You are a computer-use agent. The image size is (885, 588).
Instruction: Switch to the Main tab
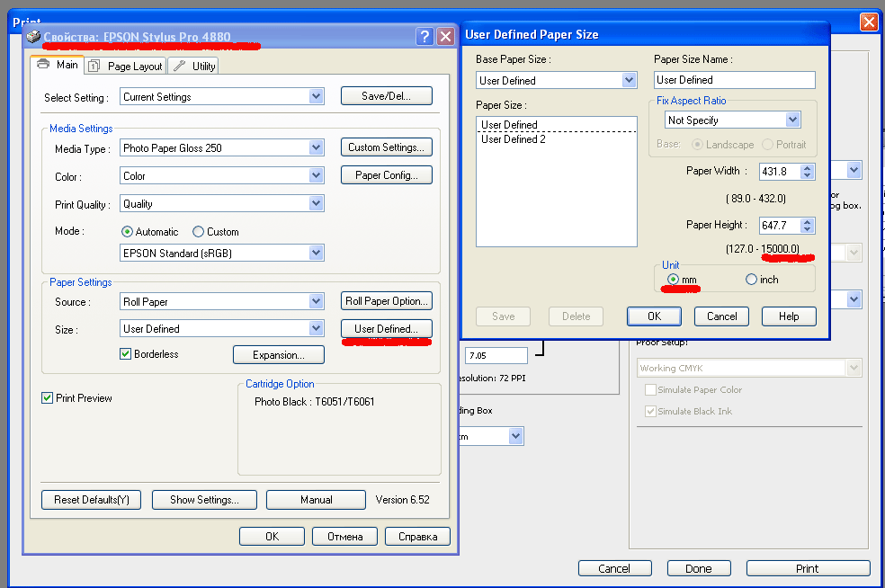58,65
